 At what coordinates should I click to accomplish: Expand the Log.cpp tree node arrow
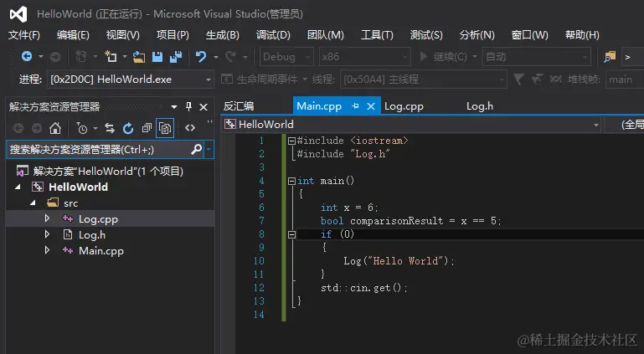click(x=47, y=218)
